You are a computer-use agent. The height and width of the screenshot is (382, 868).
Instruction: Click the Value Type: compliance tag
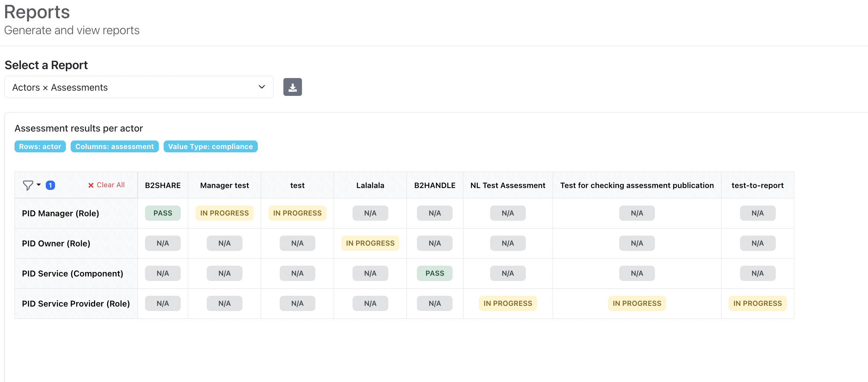210,146
